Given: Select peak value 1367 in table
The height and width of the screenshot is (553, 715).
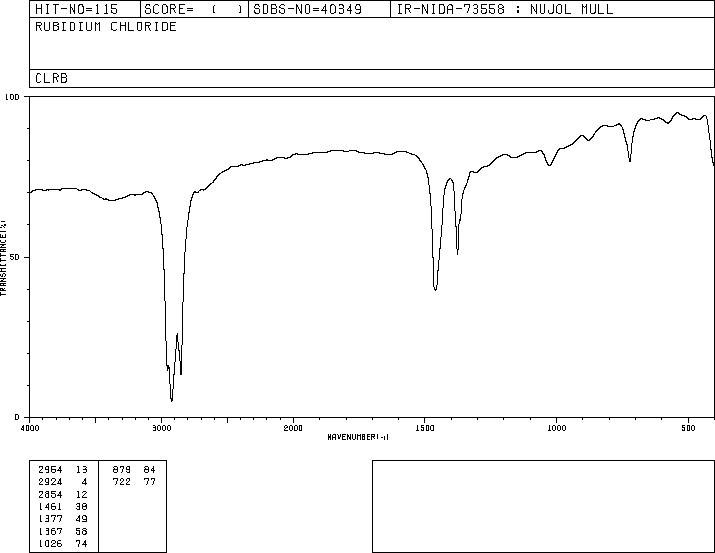Looking at the screenshot, I should click(x=50, y=531).
